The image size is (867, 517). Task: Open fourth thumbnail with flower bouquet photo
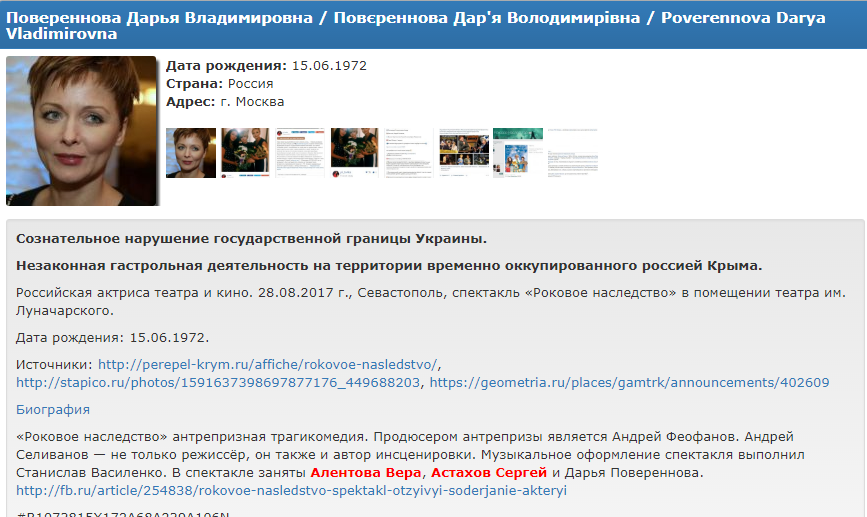354,153
